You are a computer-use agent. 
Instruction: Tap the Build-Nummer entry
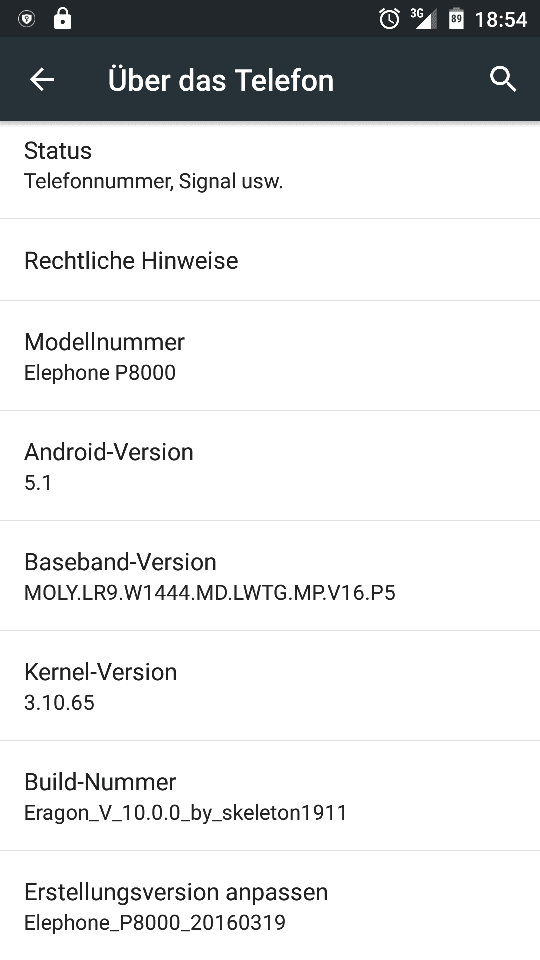pos(270,796)
